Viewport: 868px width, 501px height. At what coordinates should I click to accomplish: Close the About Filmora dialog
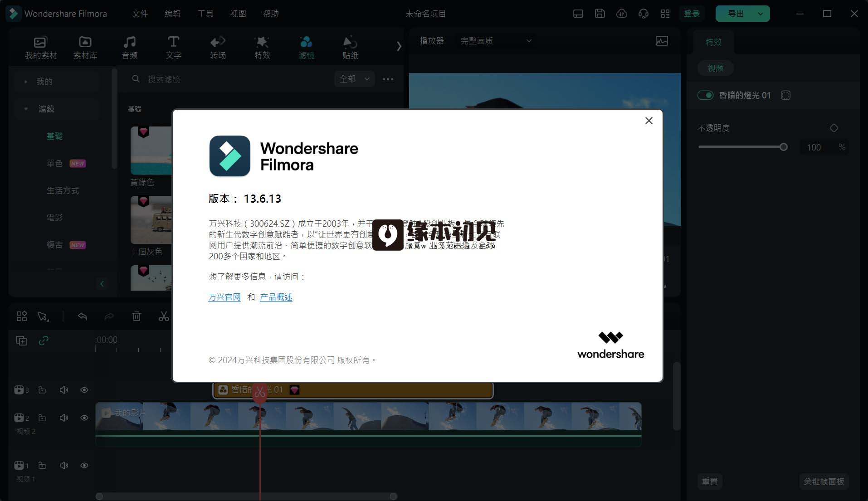[649, 121]
